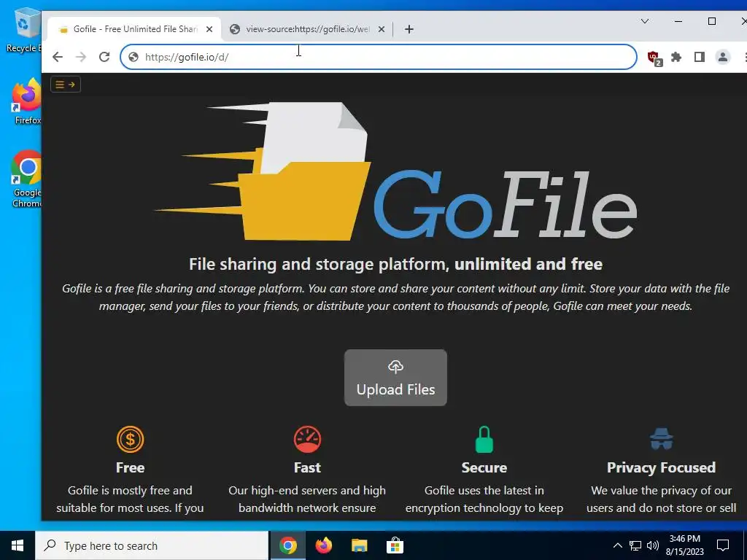Screen dimensions: 747x560
Task: Click the green padlock Secure icon
Action: click(x=484, y=439)
